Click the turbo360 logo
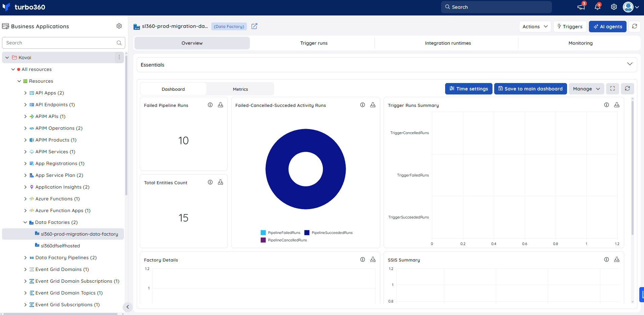The image size is (644, 315). click(24, 7)
